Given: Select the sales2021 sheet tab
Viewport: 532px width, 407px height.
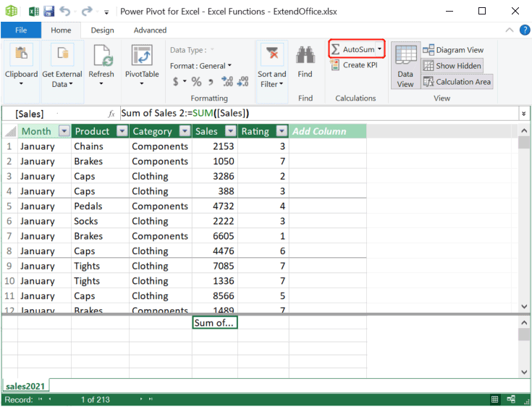Looking at the screenshot, I should click(x=25, y=385).
